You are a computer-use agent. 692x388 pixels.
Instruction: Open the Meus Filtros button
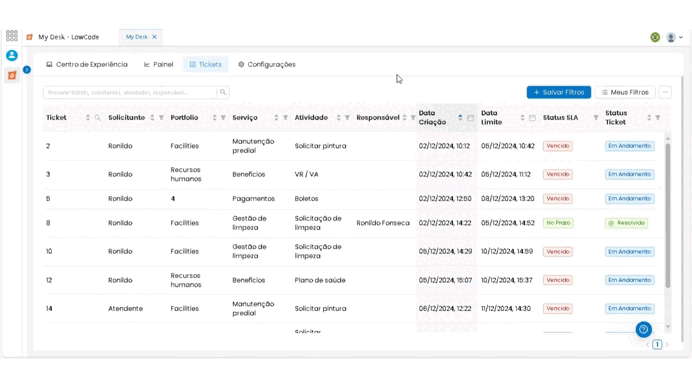pyautogui.click(x=625, y=92)
